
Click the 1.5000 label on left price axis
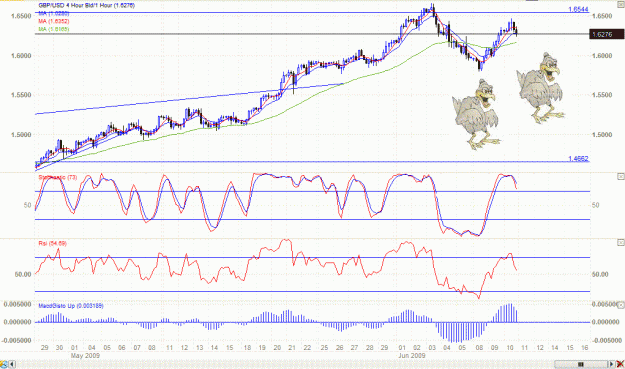click(21, 135)
